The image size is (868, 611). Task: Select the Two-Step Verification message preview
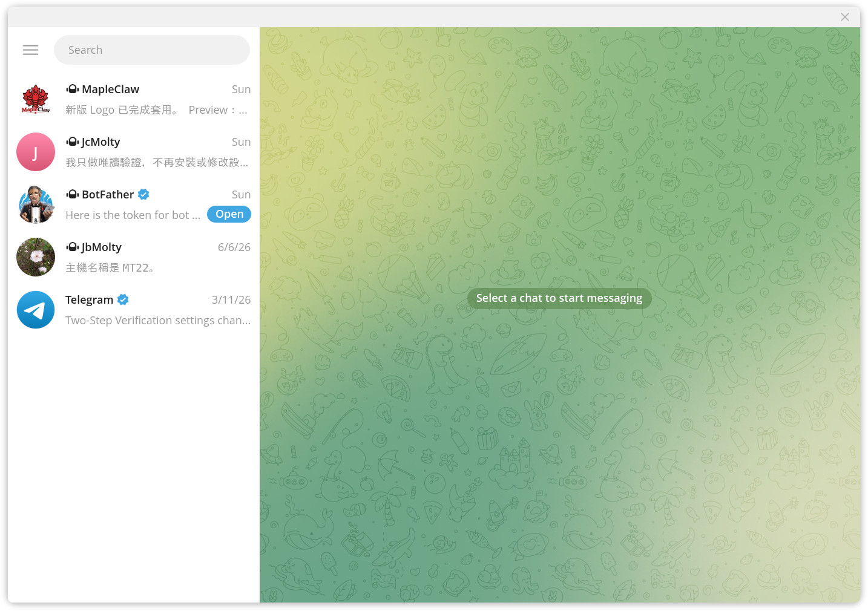158,321
